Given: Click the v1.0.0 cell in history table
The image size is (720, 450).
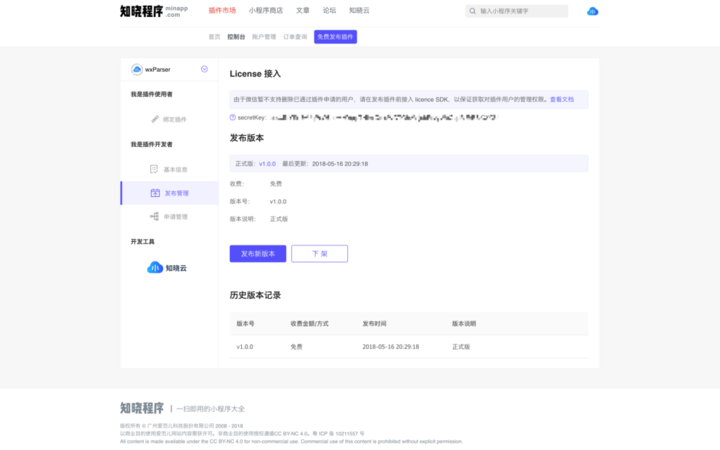Looking at the screenshot, I should [x=245, y=347].
